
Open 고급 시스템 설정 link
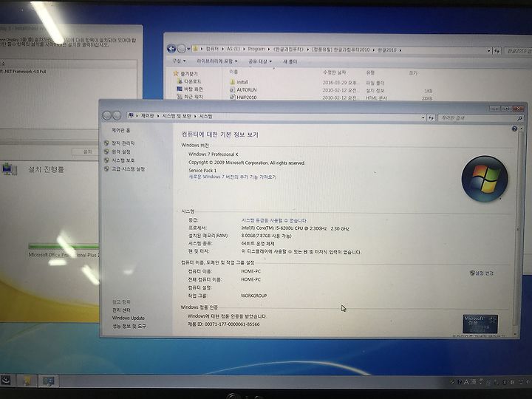[x=129, y=168]
